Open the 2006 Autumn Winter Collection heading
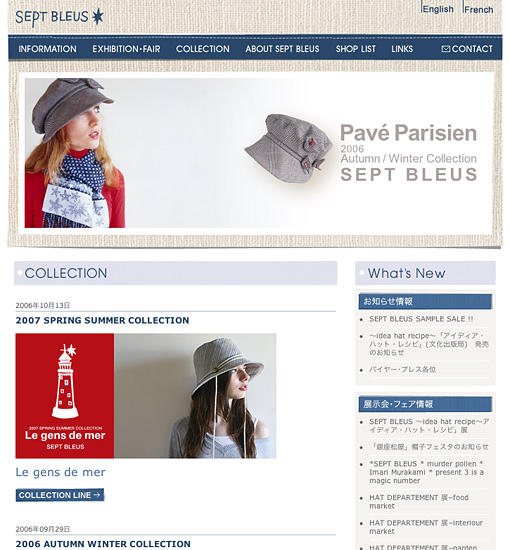This screenshot has width=510, height=550. point(103,544)
